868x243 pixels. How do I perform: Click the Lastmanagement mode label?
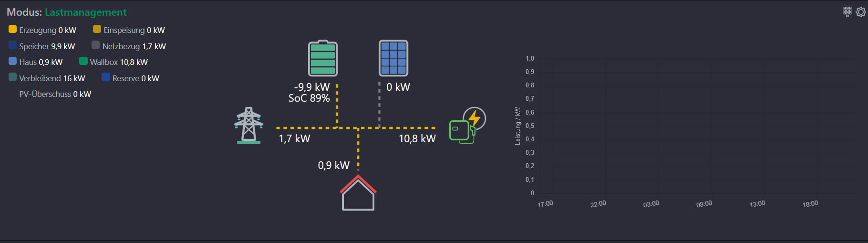(x=86, y=12)
